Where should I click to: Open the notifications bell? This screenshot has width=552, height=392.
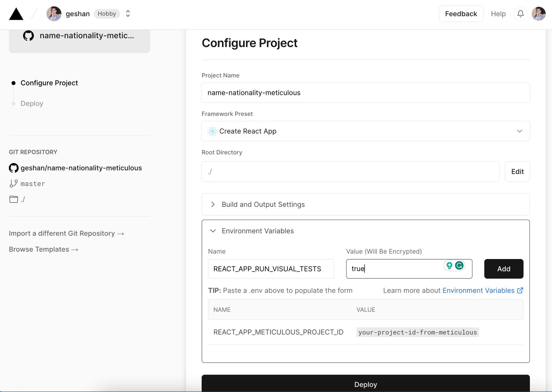(x=520, y=14)
